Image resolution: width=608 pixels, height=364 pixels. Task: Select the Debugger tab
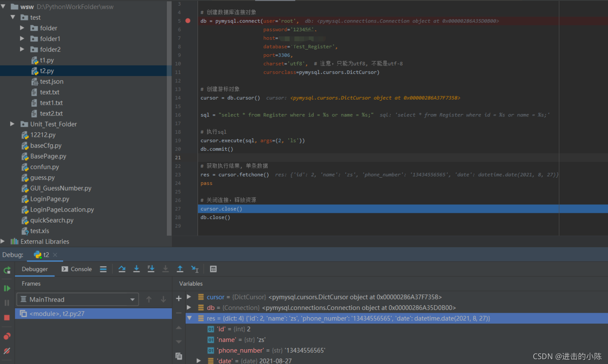35,269
